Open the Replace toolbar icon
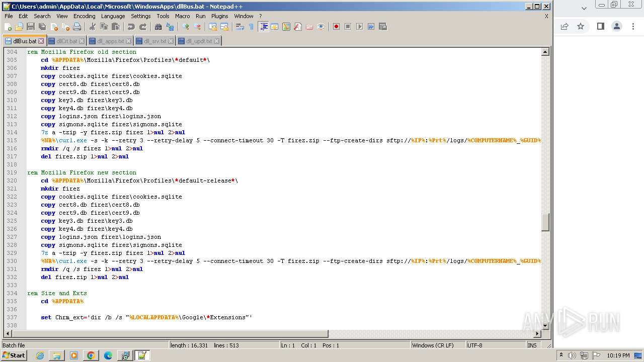 pyautogui.click(x=170, y=27)
